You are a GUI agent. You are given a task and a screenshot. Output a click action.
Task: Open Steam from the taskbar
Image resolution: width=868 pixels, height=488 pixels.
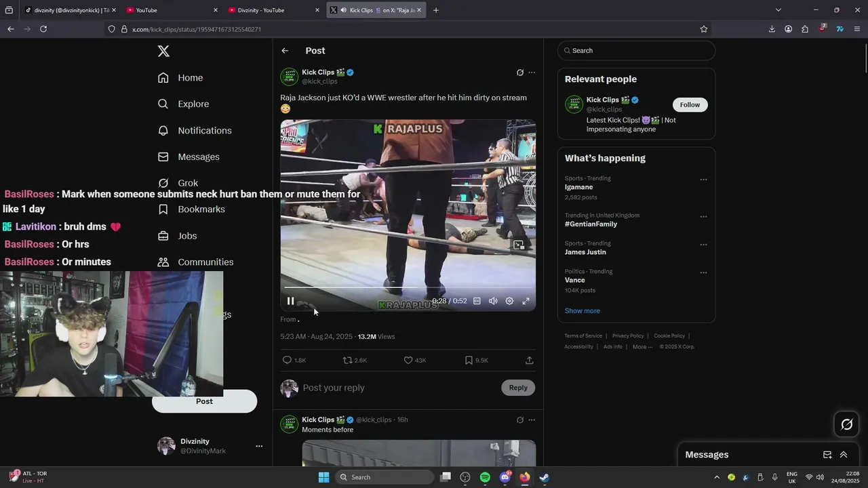pos(544,477)
